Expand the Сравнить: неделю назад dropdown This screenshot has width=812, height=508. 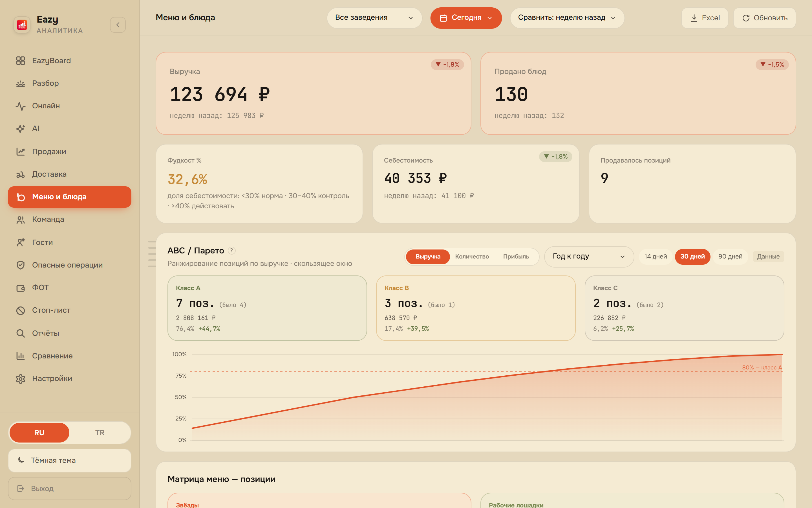point(567,18)
